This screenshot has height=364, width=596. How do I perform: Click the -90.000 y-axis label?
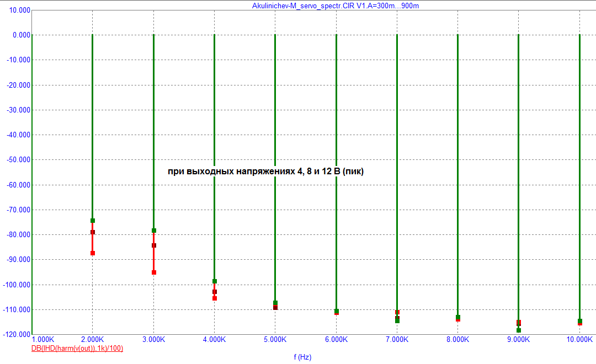(x=19, y=260)
